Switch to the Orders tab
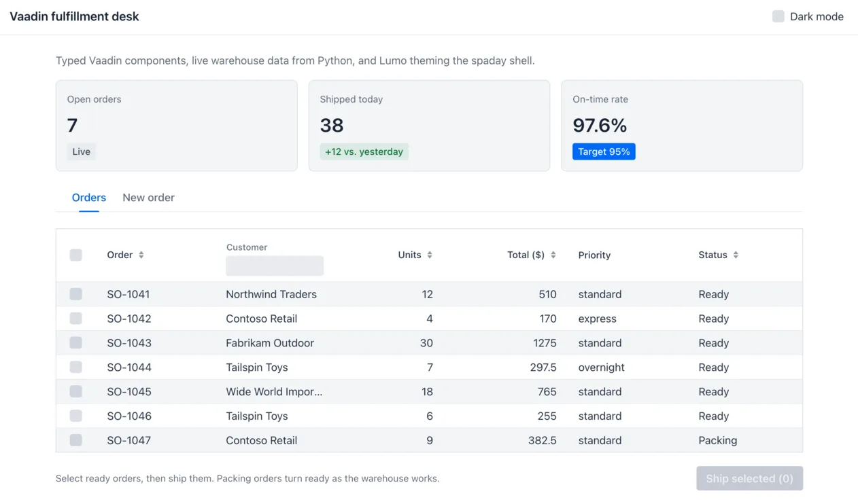 [89, 198]
